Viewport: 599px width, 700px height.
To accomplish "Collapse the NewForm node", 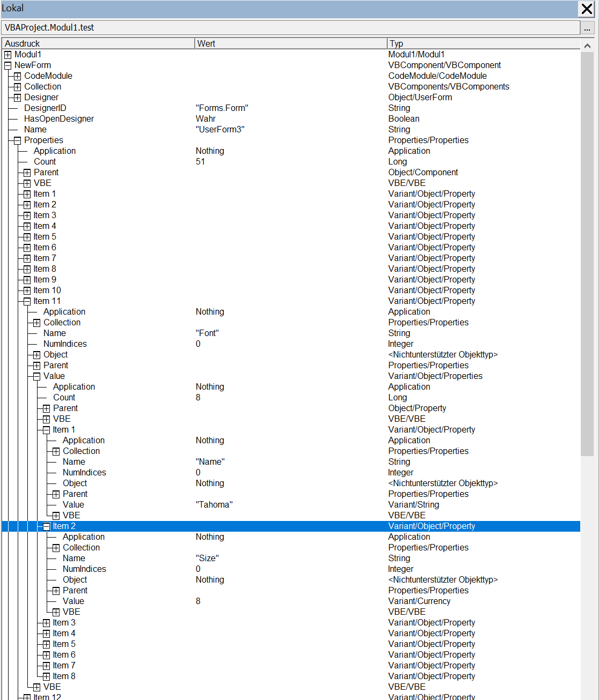I will tap(8, 65).
